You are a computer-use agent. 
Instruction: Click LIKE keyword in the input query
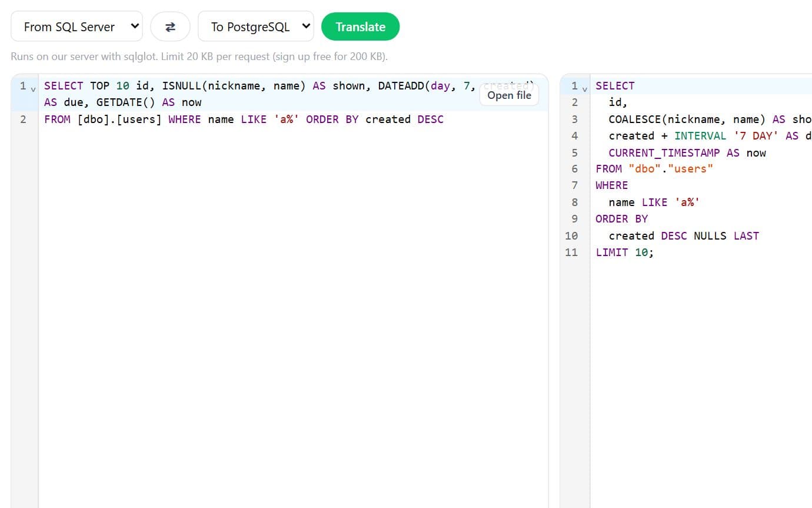[254, 119]
